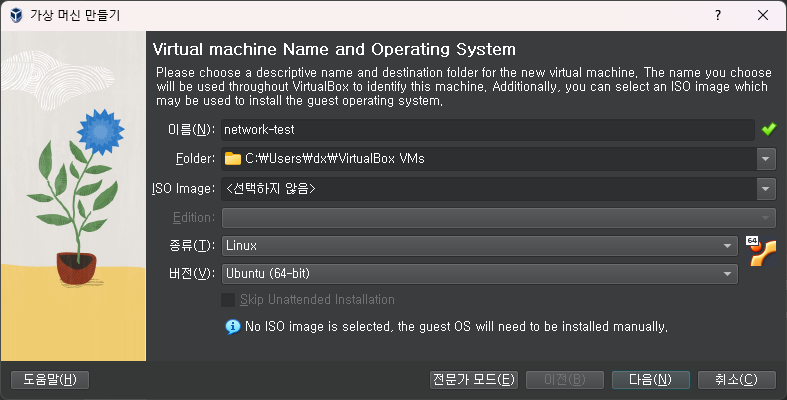Open the Folder location dropdown arrow
Image resolution: width=787 pixels, height=400 pixels.
click(766, 159)
